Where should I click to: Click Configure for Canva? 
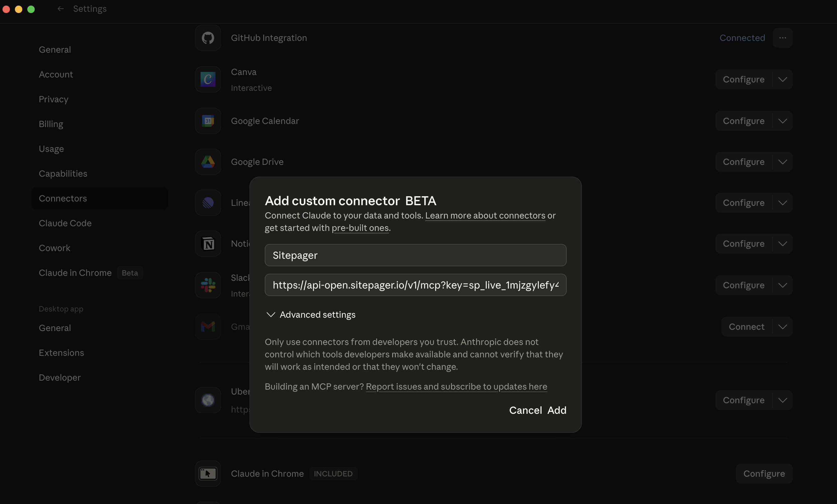click(744, 79)
